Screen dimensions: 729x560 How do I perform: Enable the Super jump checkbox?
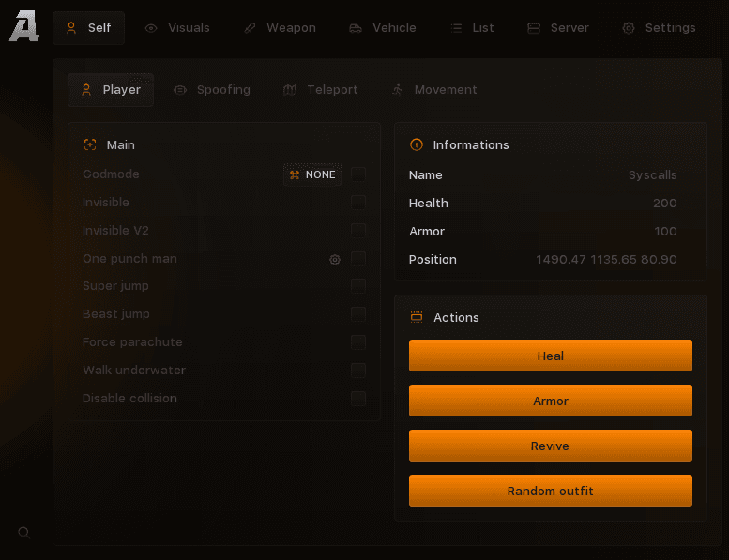tap(358, 286)
